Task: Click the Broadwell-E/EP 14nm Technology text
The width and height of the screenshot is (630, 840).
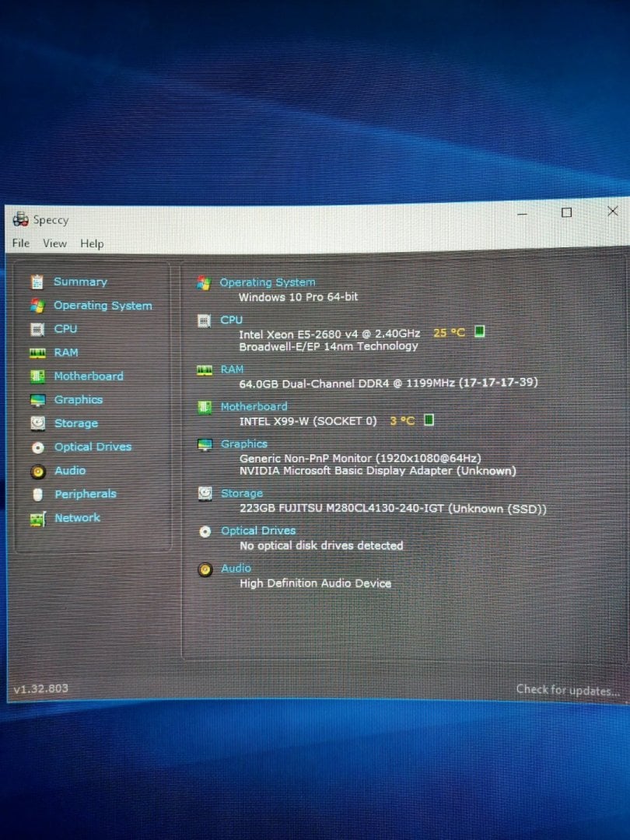Action: [x=328, y=346]
